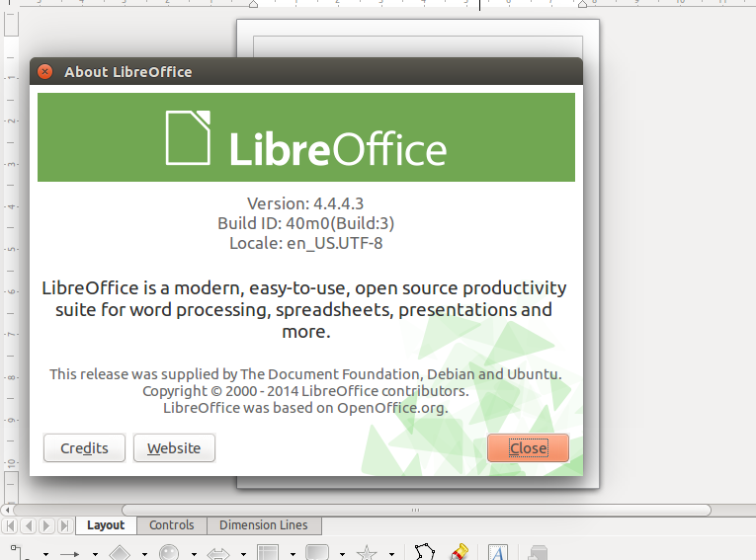The image size is (756, 560).
Task: Expand the Basic Shapes dropdown arrow
Action: pos(144,554)
